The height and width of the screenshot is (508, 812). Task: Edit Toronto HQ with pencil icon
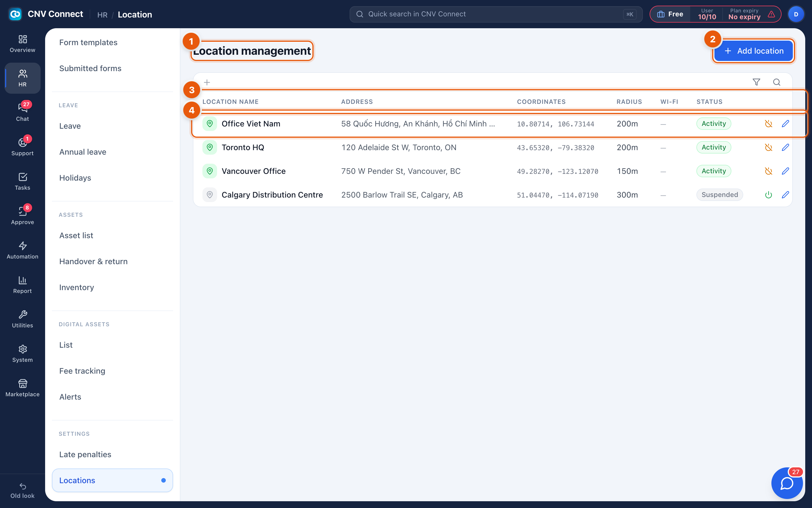coord(785,148)
